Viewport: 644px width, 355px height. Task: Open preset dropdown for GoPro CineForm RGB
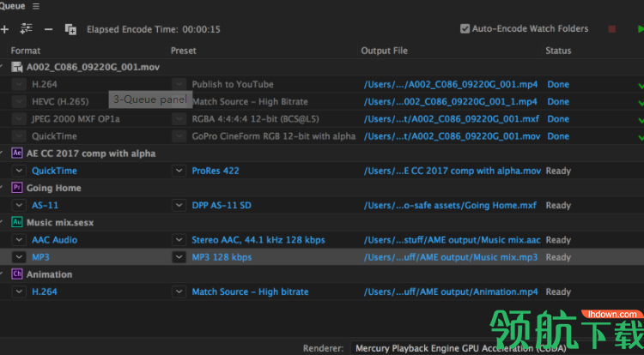click(x=179, y=136)
